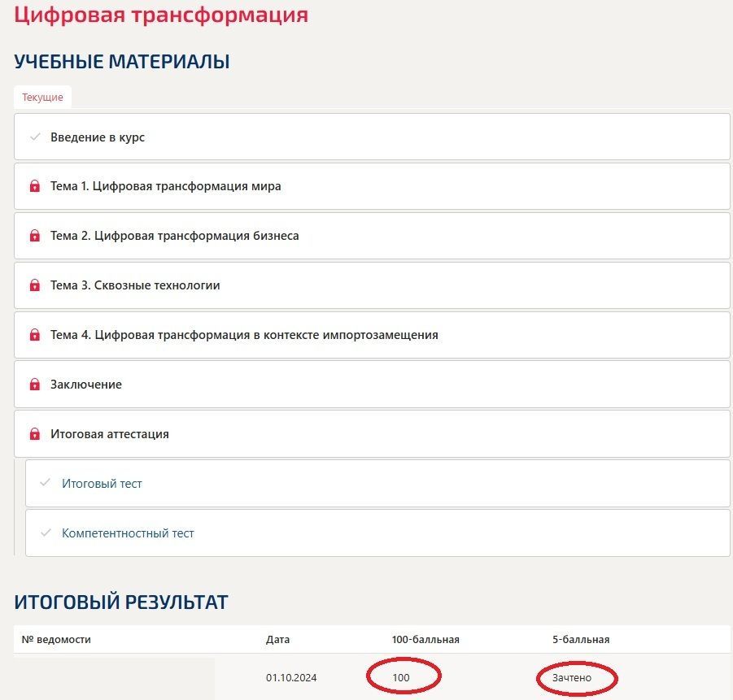Screen dimensions: 733x700
Task: Click the checkmark icon beside Итоговый тест
Action: coord(46,483)
